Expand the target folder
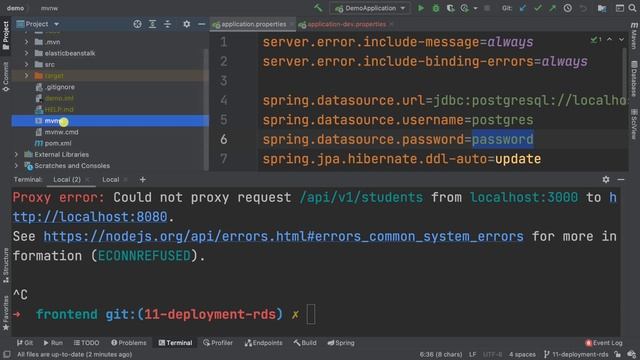The width and height of the screenshot is (640, 360). tap(27, 76)
